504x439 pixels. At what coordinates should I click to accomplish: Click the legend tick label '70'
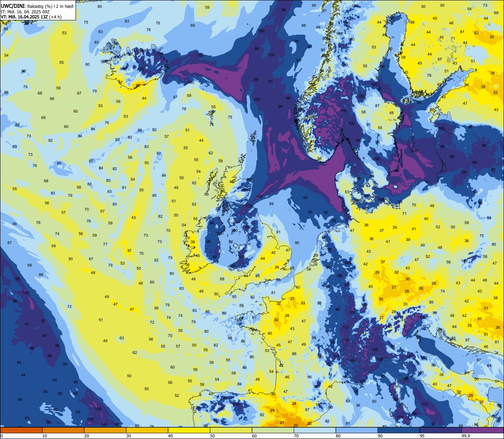coord(296,436)
